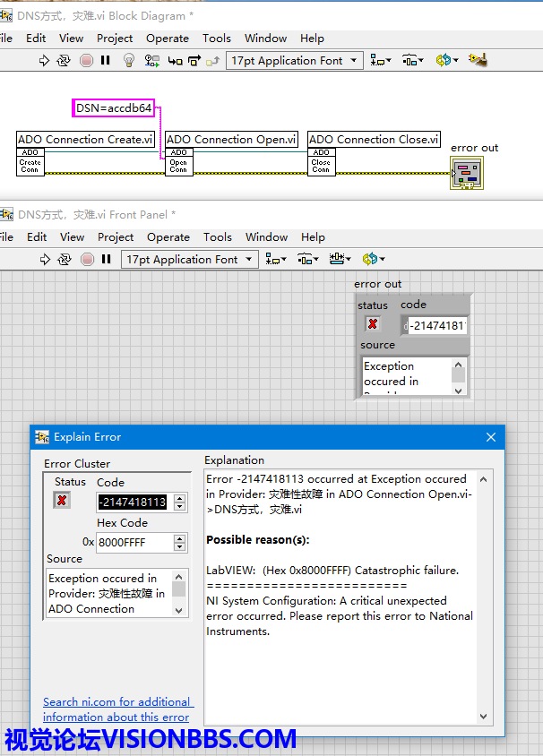Select error out indicator terminal on diagram
The height and width of the screenshot is (756, 543).
(x=467, y=173)
